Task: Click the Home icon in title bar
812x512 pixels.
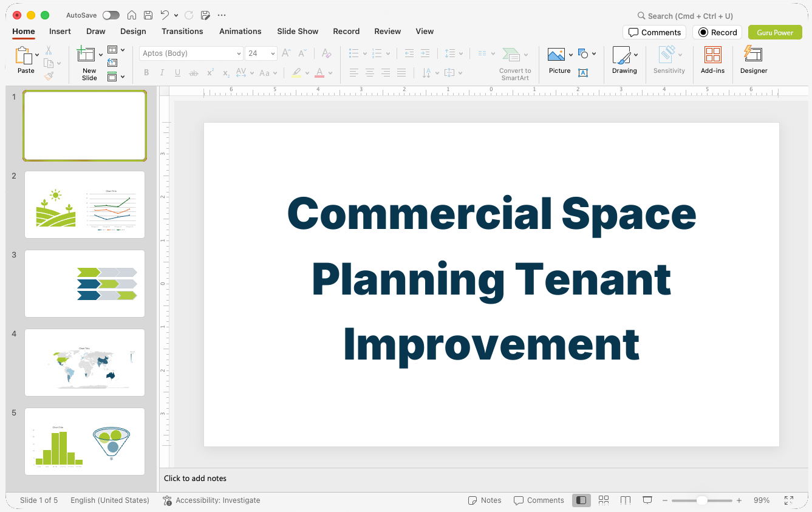Action: (x=132, y=15)
